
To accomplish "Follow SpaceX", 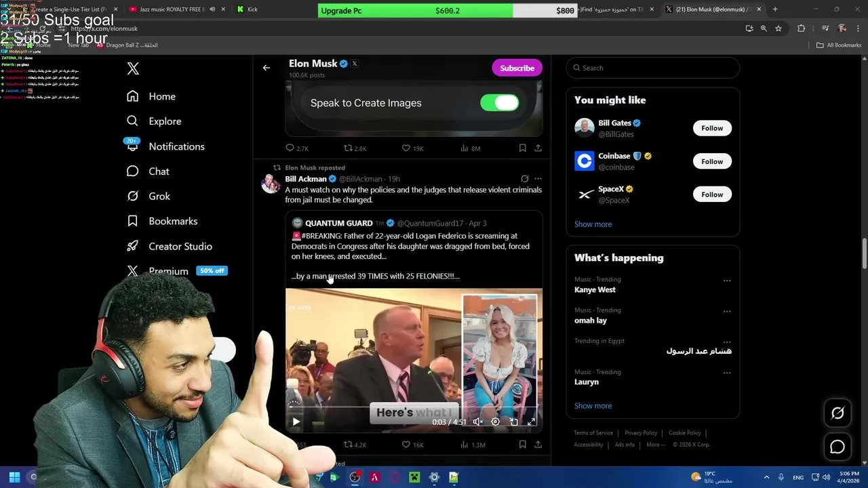I will 712,195.
